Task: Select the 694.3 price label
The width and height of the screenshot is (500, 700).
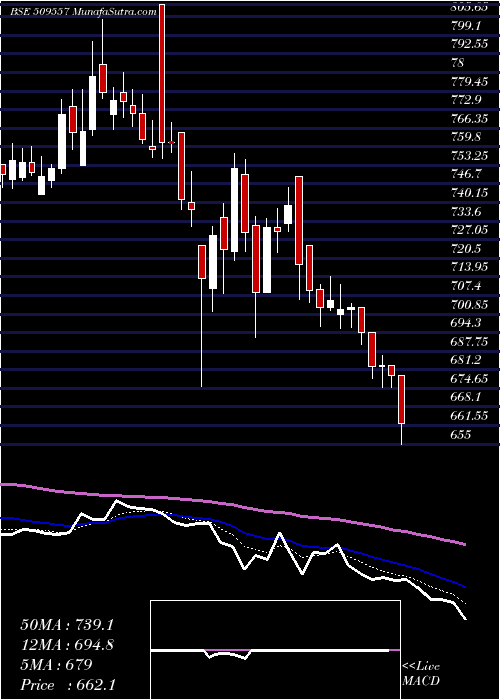Action: click(467, 323)
